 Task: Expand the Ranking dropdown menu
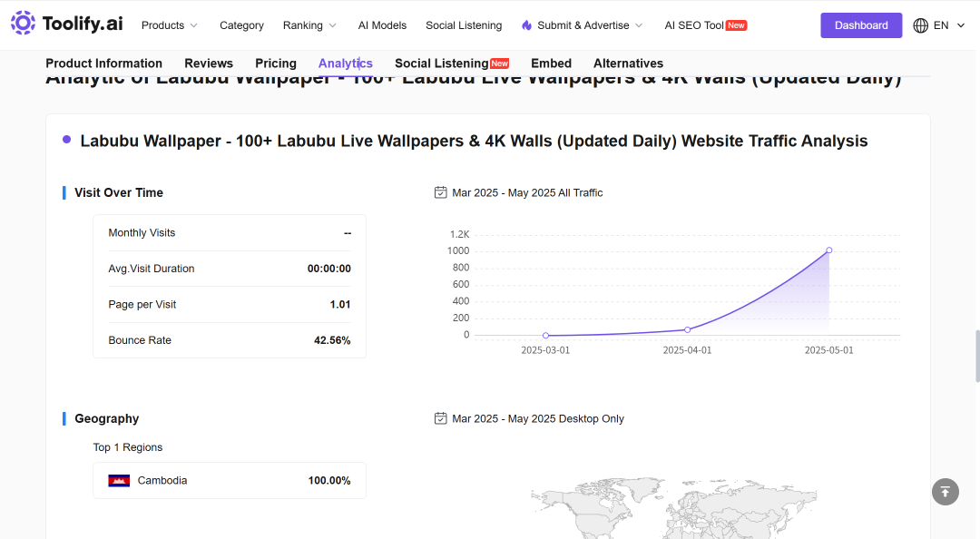click(309, 25)
